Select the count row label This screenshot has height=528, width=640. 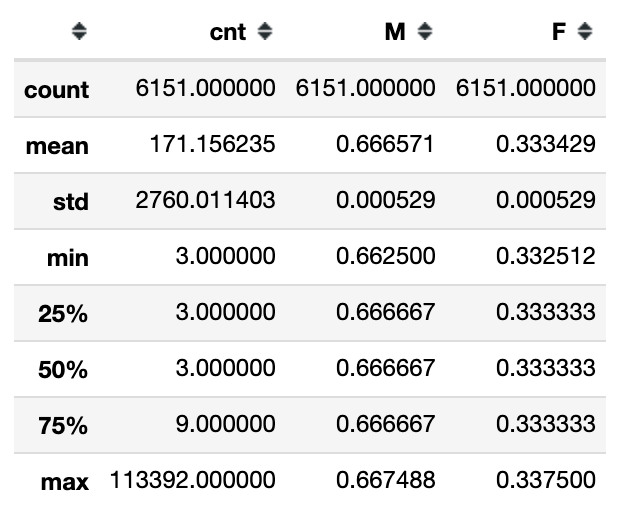57,90
